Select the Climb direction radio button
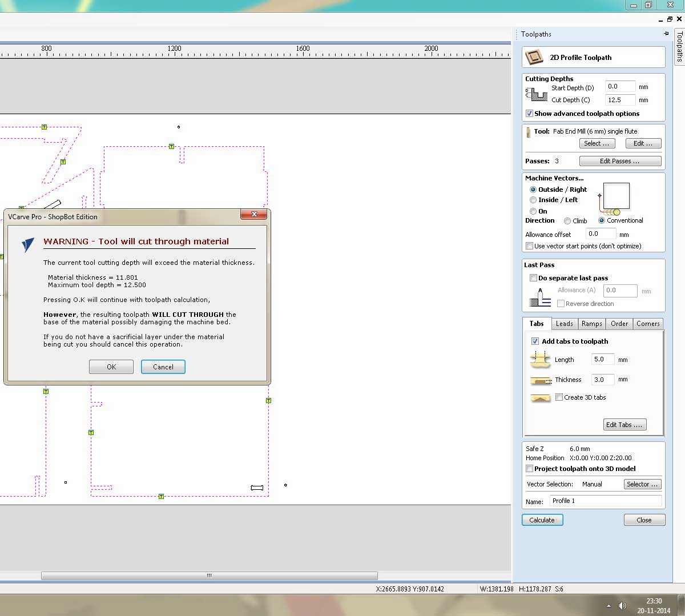Screen dimensions: 685x616 coord(567,221)
